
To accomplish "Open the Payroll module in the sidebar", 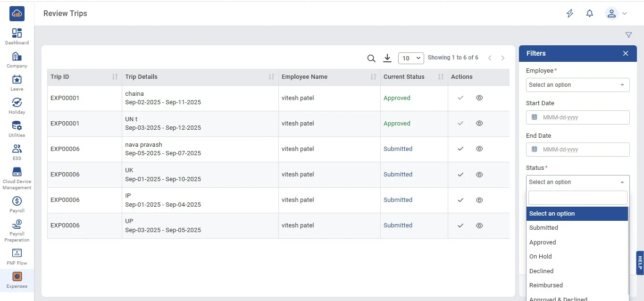I will pyautogui.click(x=17, y=204).
